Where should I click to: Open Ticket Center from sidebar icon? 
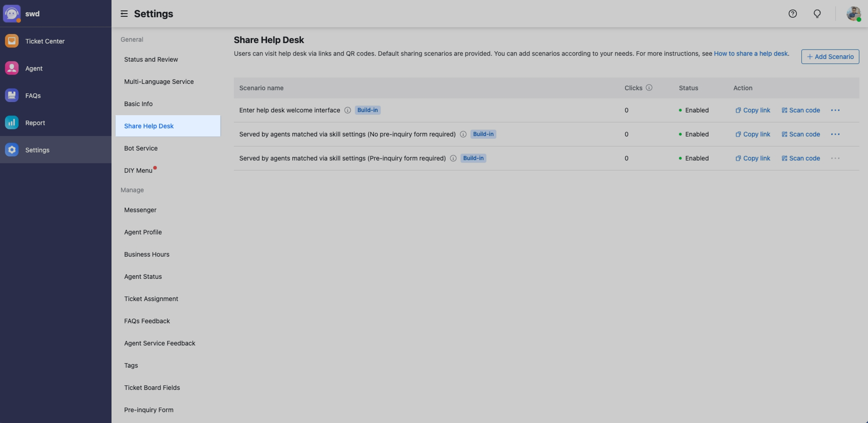point(12,41)
